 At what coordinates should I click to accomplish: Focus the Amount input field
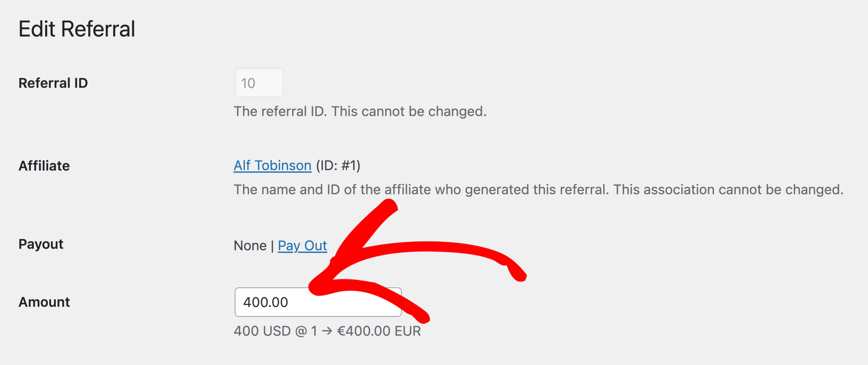[x=271, y=302]
